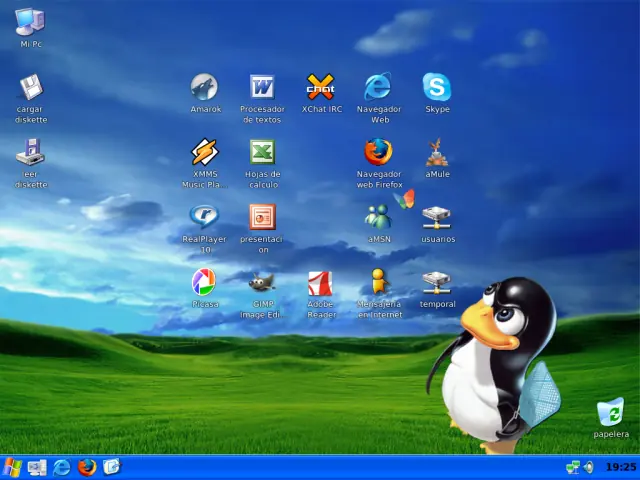This screenshot has height=480, width=640.
Task: Launch Internet Explorer from the taskbar
Action: 62,467
